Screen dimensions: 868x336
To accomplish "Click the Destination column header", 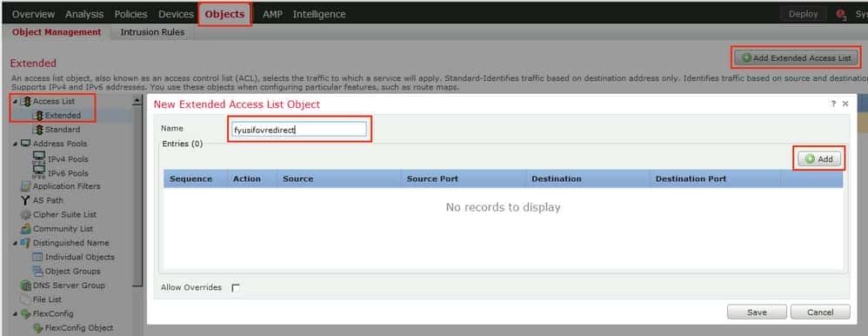I will tap(587, 178).
